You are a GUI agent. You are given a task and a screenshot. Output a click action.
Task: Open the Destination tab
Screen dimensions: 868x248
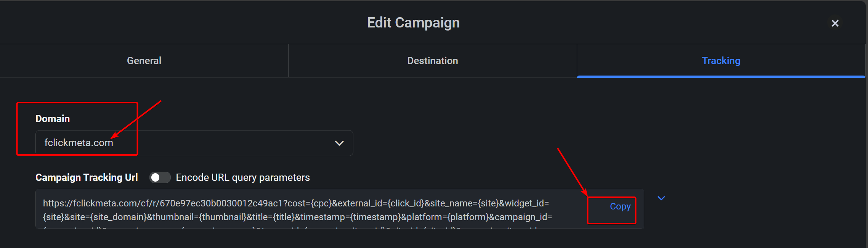[x=433, y=61]
